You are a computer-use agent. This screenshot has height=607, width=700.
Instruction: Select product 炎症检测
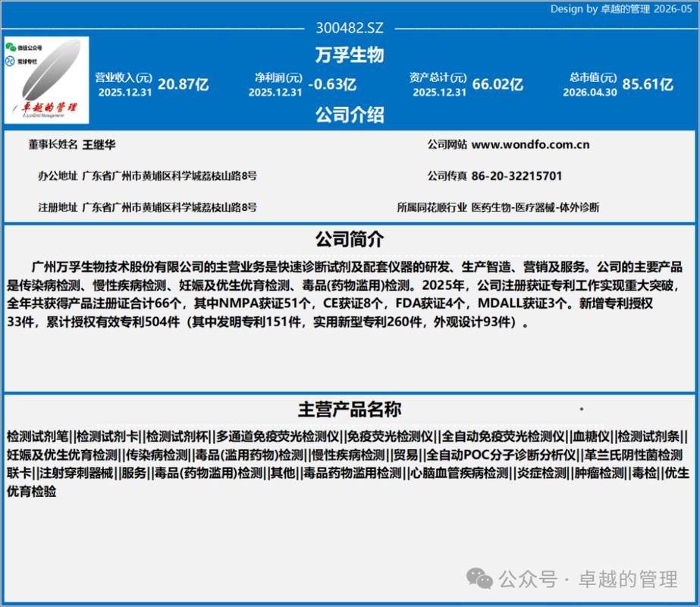(542, 473)
